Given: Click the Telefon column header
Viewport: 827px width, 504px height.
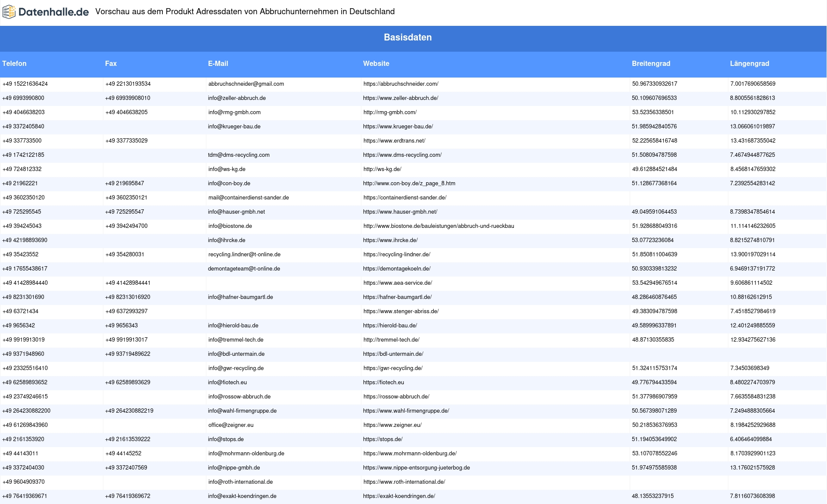Looking at the screenshot, I should click(14, 63).
